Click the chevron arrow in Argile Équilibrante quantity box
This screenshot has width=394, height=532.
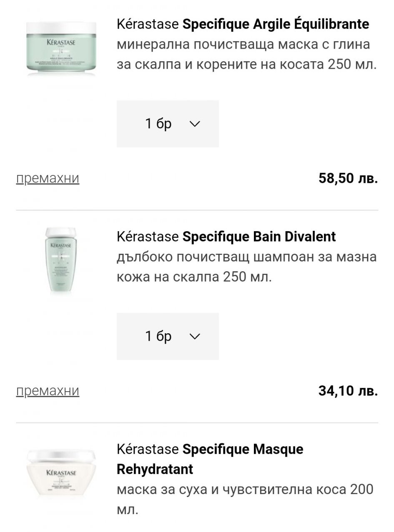[x=195, y=124]
